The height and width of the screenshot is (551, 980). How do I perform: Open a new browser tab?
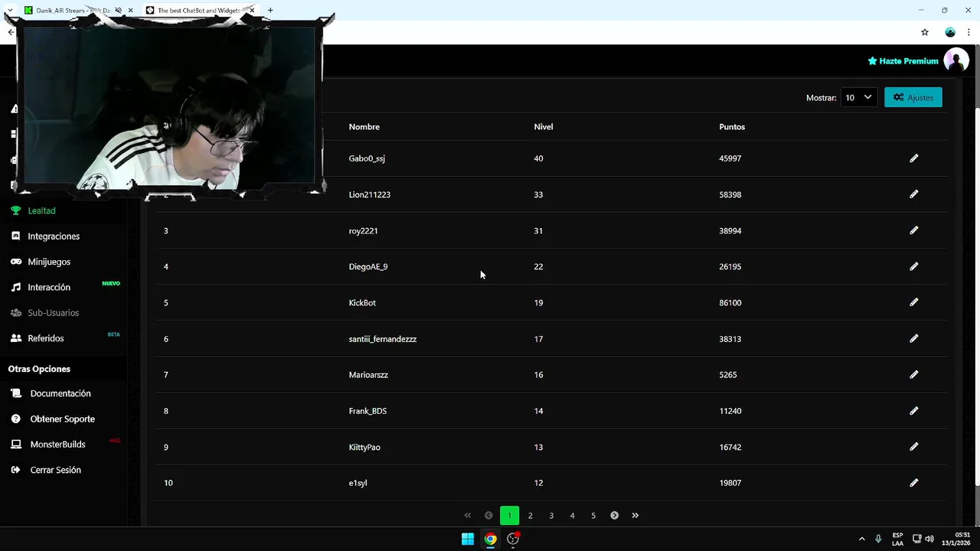[x=270, y=10]
